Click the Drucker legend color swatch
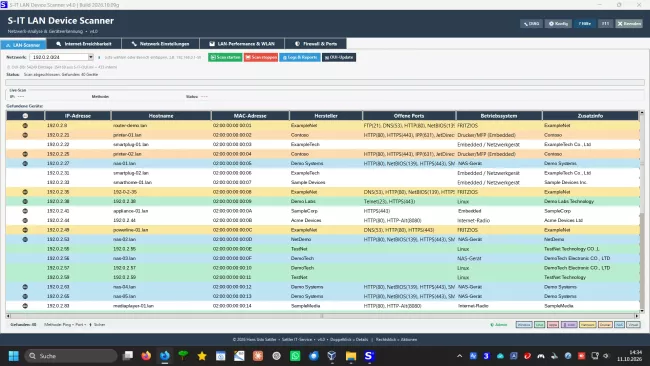The width and height of the screenshot is (650, 366). coord(605,325)
